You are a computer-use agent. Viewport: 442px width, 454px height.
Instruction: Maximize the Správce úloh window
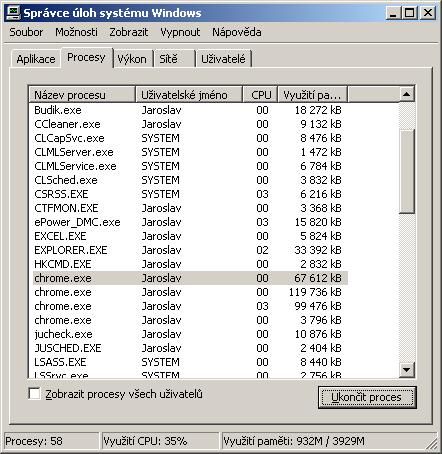[410, 13]
